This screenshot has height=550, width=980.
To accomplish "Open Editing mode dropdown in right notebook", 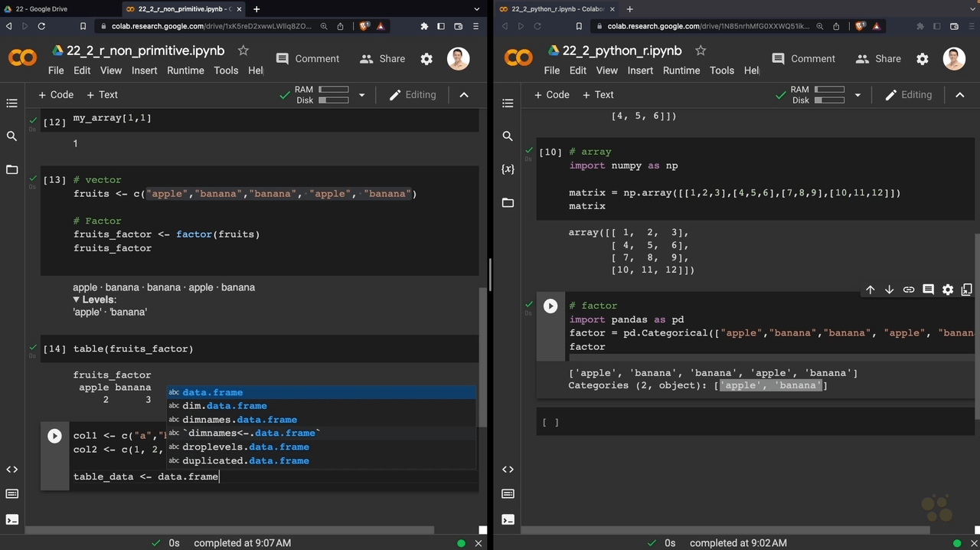I will 908,95.
